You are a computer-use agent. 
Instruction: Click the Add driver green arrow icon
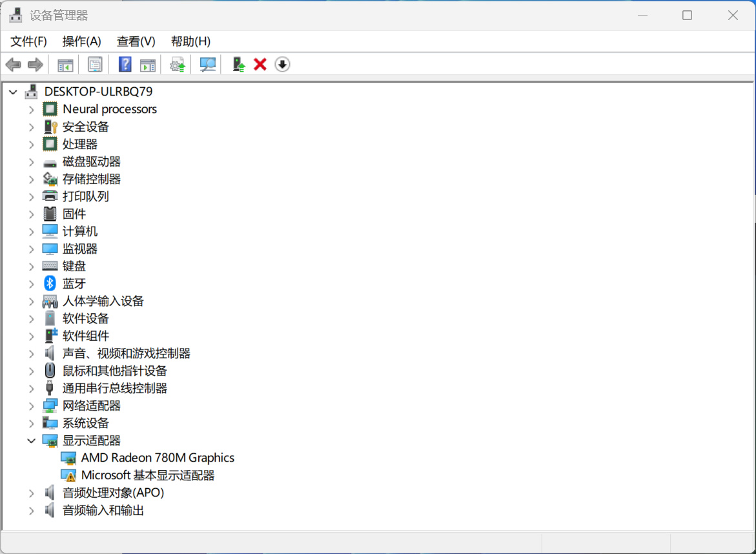(x=239, y=65)
